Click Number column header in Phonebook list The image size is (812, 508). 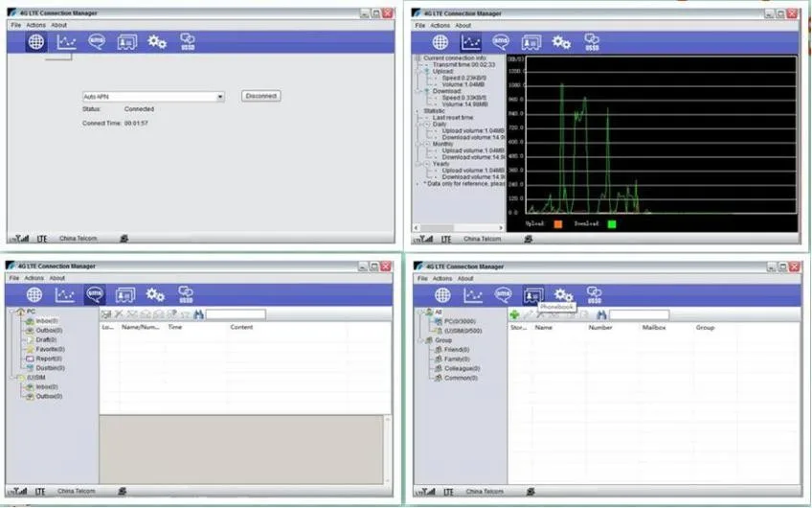coord(600,328)
